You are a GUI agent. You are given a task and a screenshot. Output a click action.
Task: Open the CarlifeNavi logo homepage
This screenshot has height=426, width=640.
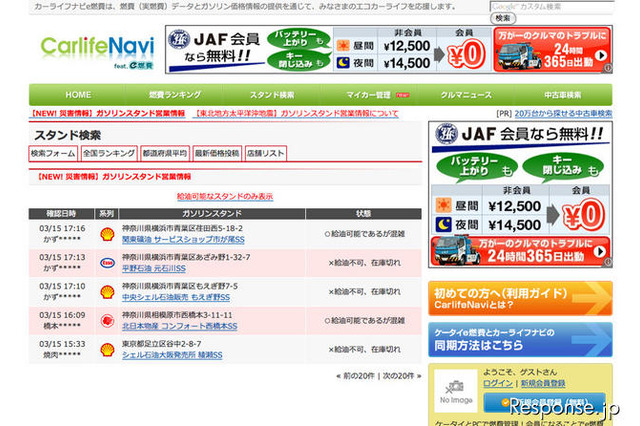pos(97,52)
